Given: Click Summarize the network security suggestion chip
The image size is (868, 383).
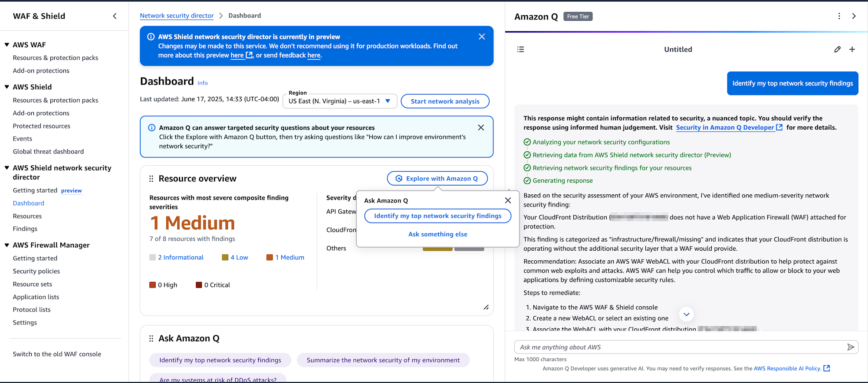Looking at the screenshot, I should pyautogui.click(x=383, y=360).
